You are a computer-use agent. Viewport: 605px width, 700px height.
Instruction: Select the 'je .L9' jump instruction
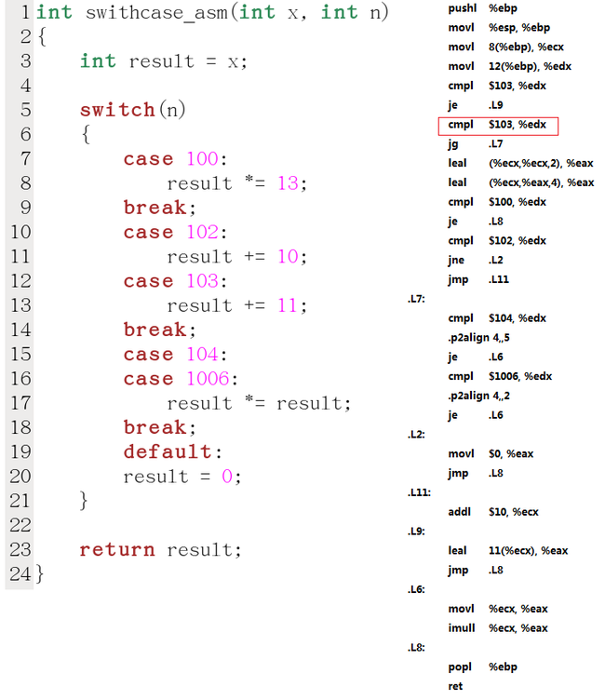[x=476, y=105]
